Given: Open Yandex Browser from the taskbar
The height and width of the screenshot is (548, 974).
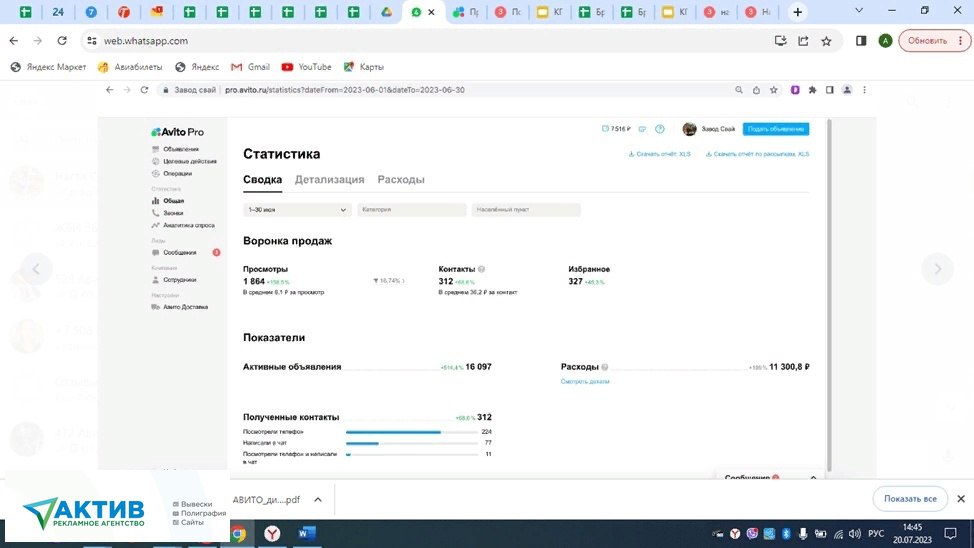Looking at the screenshot, I should [272, 534].
